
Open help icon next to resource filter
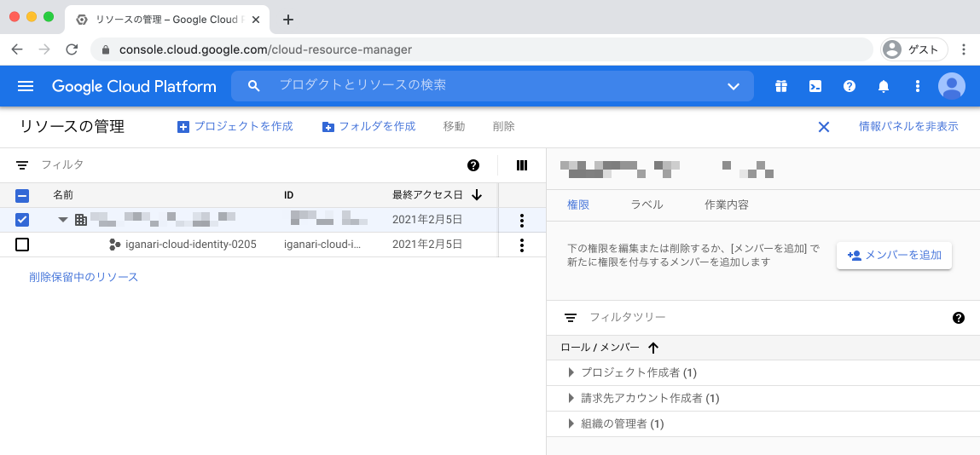[473, 165]
